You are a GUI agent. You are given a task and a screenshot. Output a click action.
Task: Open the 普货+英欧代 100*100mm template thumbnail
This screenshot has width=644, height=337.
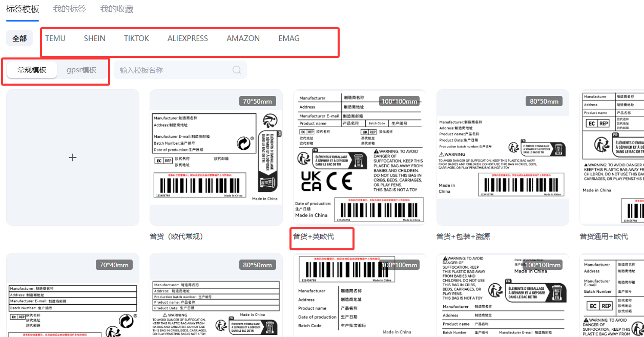tap(359, 157)
